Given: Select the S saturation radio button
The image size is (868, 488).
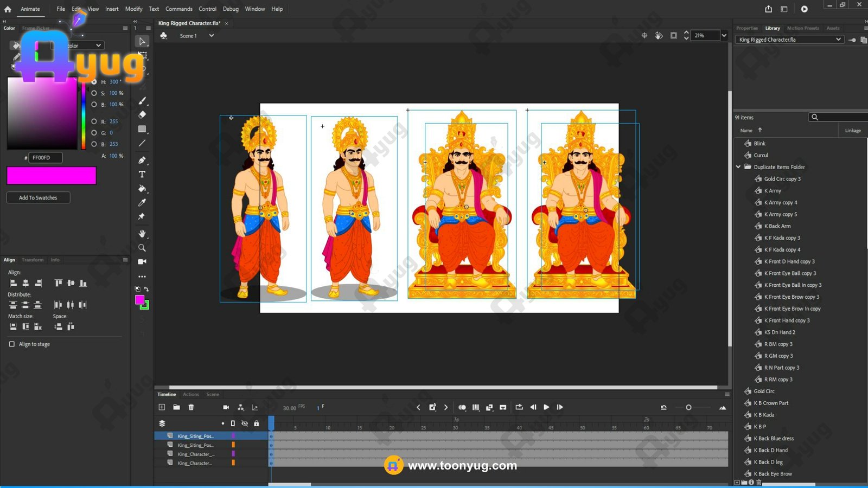Looking at the screenshot, I should point(94,93).
